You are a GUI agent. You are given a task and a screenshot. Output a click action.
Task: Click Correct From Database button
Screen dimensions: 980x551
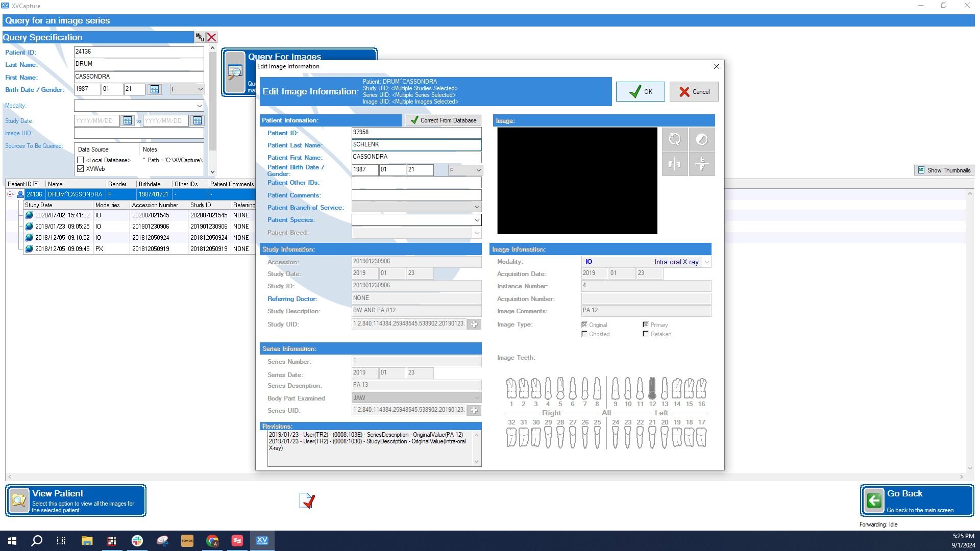point(443,120)
